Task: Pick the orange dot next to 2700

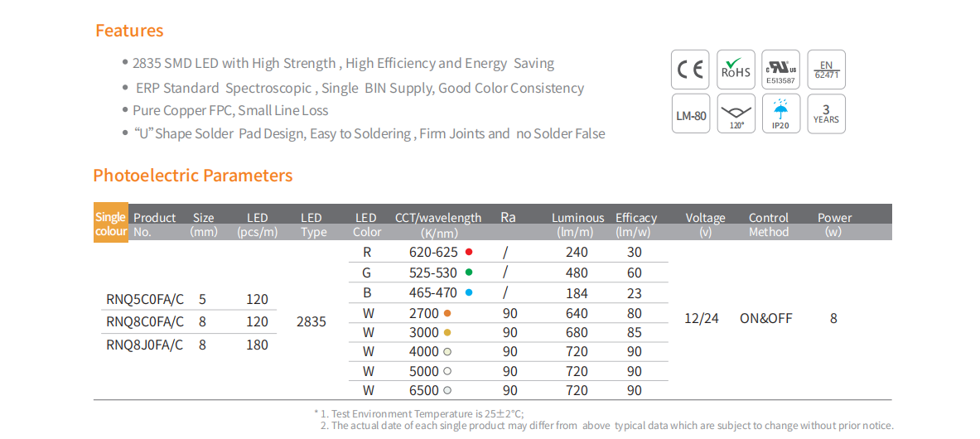Action: pyautogui.click(x=447, y=313)
